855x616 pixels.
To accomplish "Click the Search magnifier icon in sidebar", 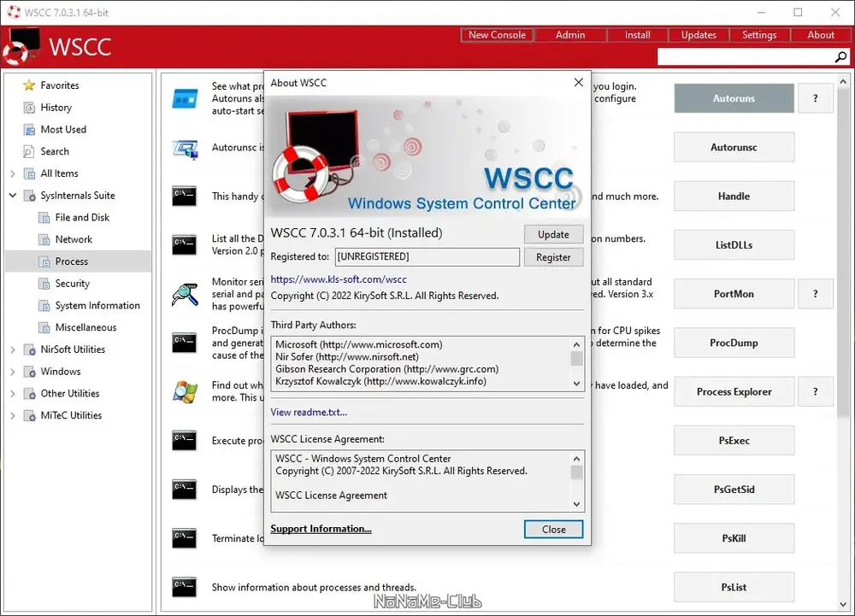I will [29, 151].
